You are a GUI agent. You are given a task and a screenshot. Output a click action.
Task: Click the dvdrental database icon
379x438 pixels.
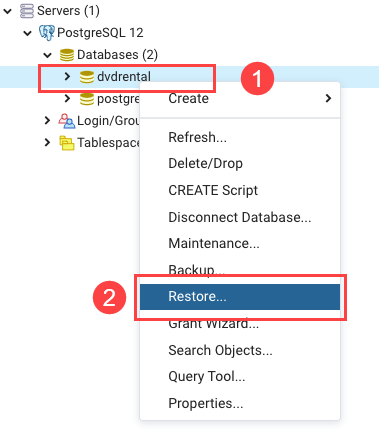click(87, 77)
